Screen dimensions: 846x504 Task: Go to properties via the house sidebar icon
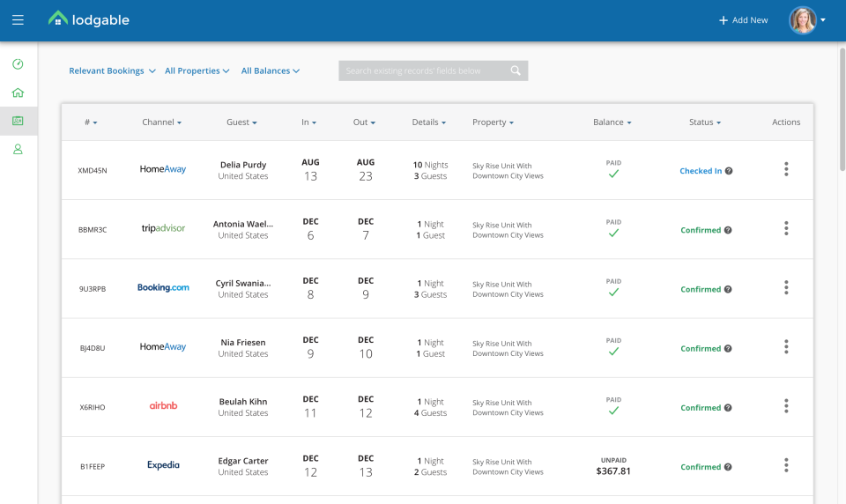[x=18, y=93]
